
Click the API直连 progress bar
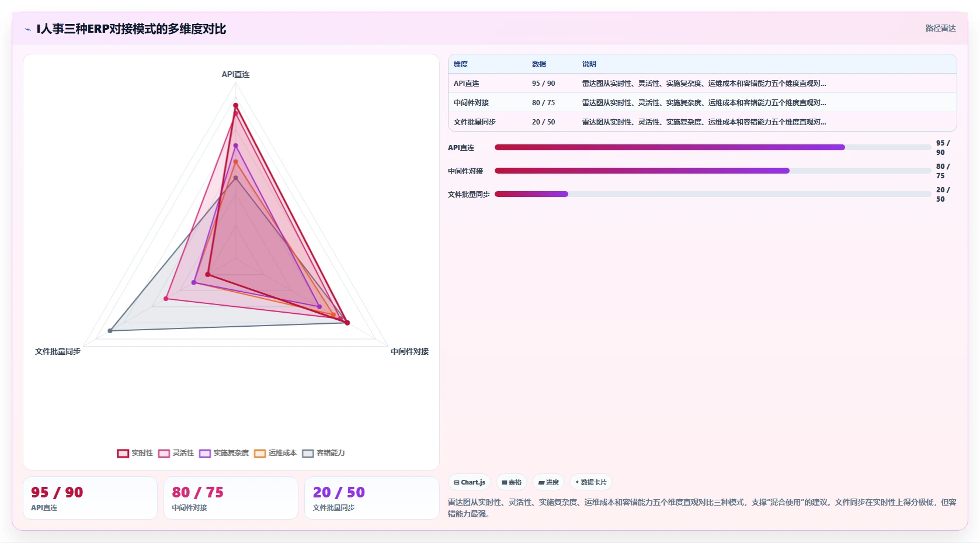(x=713, y=147)
